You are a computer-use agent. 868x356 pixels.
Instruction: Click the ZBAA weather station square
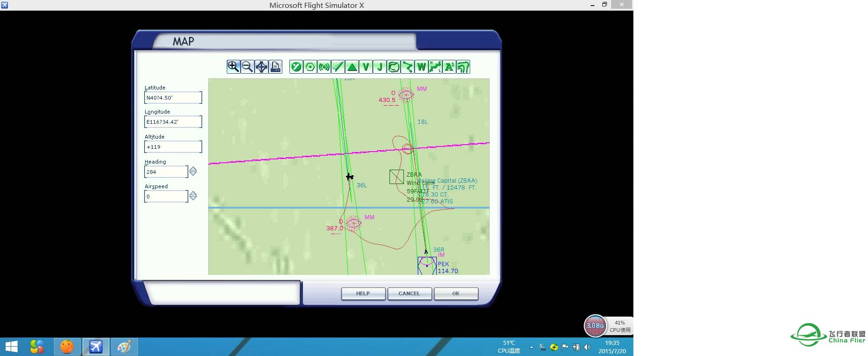396,177
